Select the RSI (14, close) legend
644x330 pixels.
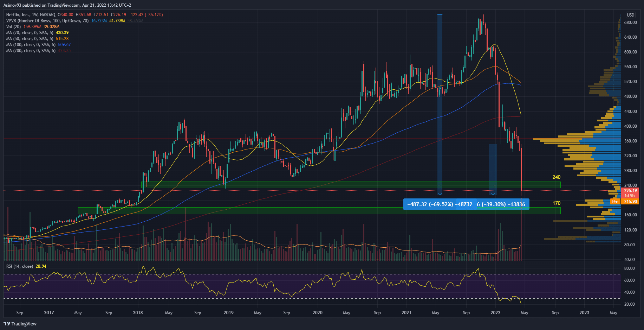pyautogui.click(x=20, y=266)
